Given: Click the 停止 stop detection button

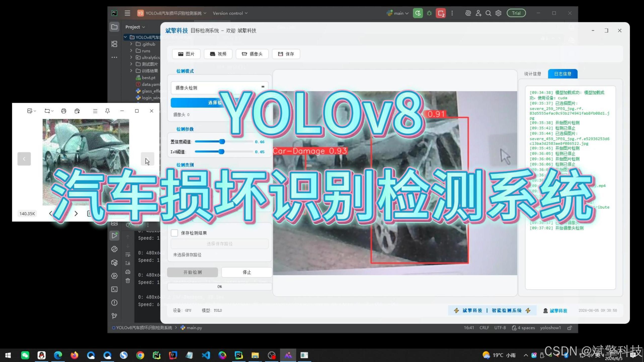Looking at the screenshot, I should coord(247,272).
